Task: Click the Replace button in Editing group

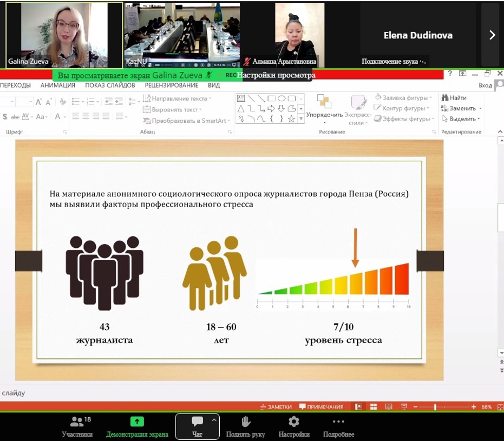Action: click(461, 108)
